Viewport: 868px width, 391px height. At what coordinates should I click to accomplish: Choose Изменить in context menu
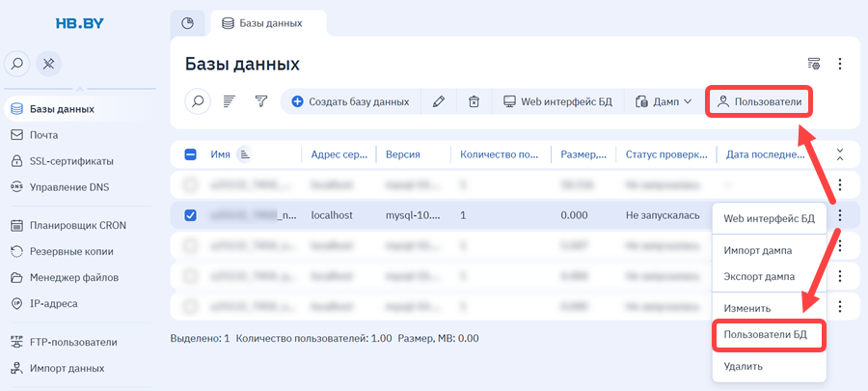click(769, 308)
